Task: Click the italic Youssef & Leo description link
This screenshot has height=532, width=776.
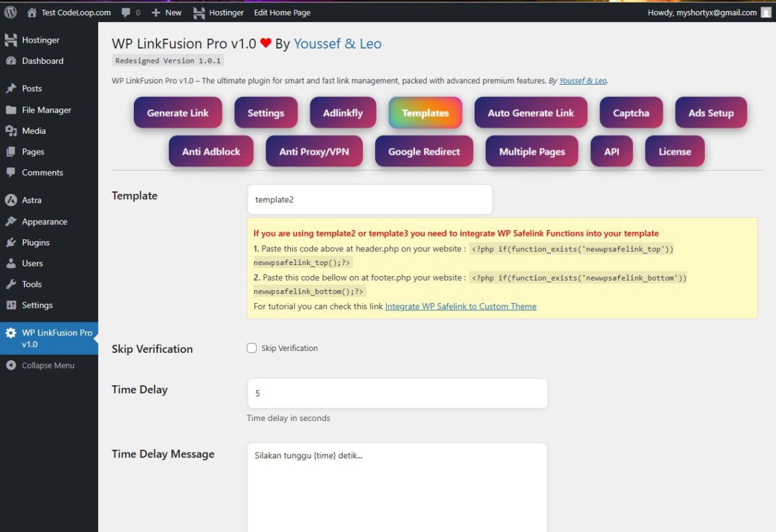Action: click(583, 81)
